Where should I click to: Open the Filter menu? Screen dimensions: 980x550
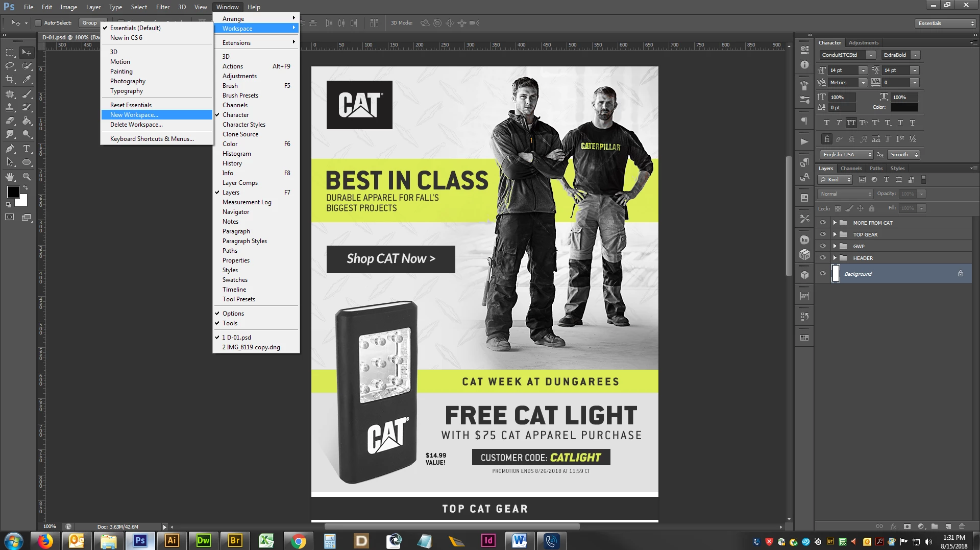tap(163, 7)
